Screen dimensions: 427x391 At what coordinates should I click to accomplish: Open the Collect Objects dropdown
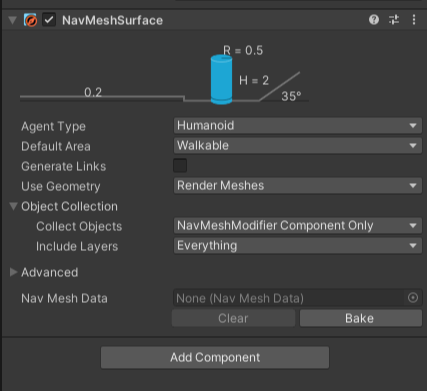(298, 226)
